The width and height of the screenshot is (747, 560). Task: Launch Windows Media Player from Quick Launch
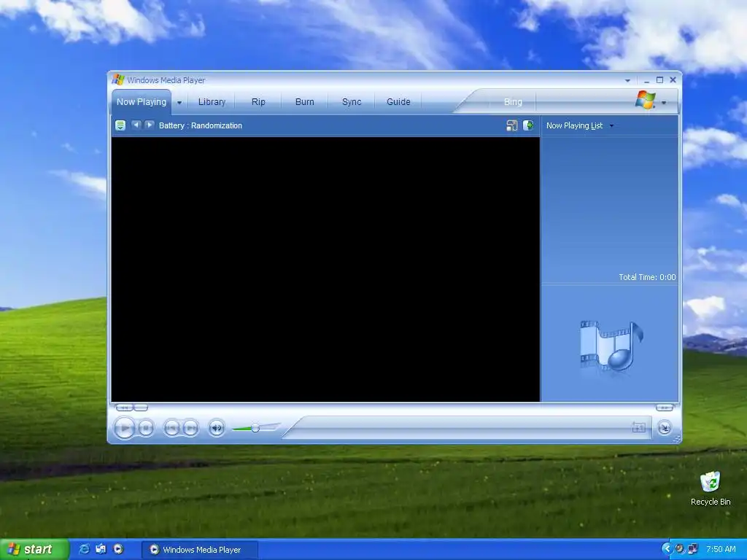click(118, 549)
